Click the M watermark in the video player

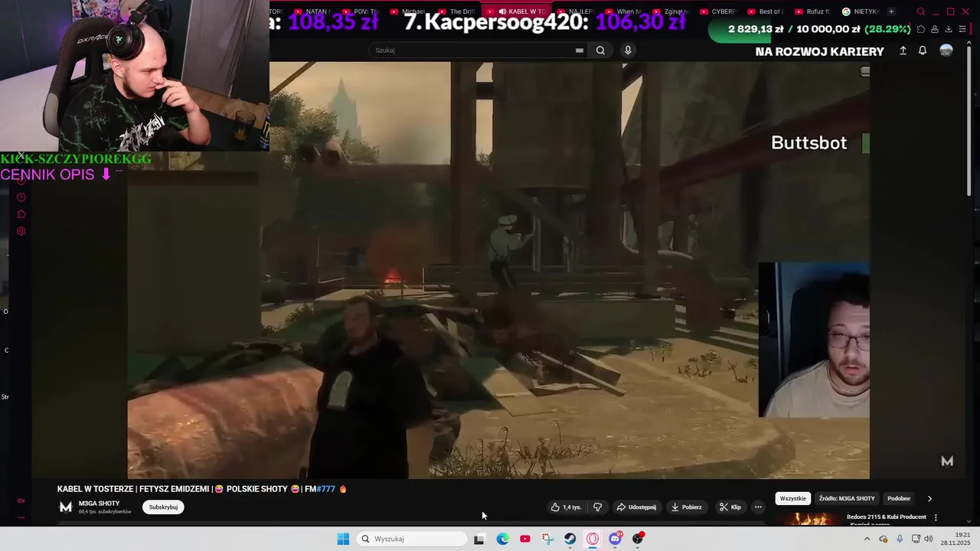pyautogui.click(x=947, y=461)
